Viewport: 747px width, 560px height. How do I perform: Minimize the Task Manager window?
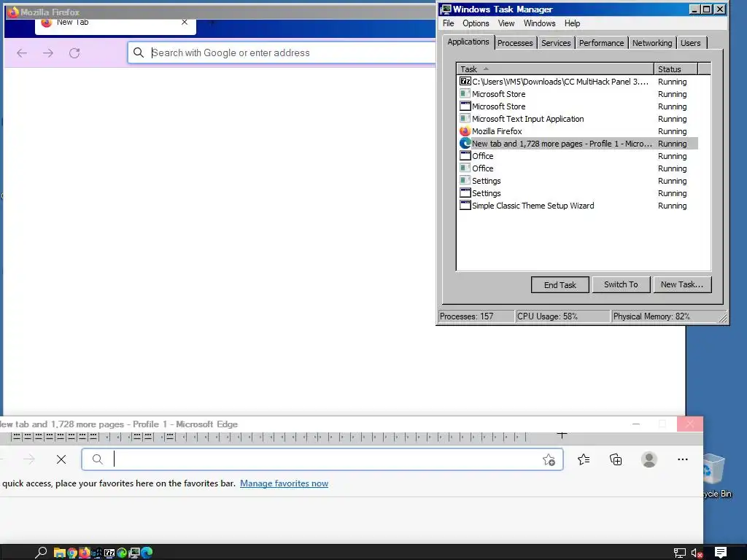(694, 9)
